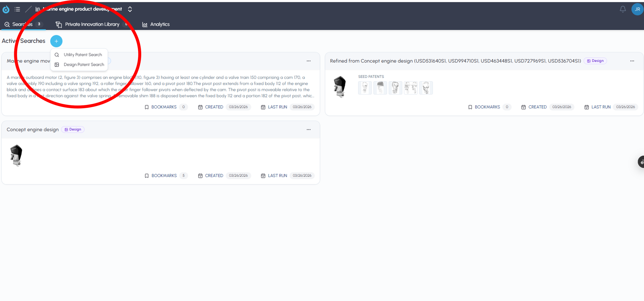Click Bookmarks count on Concept engine card
644x301 pixels.
(183, 175)
